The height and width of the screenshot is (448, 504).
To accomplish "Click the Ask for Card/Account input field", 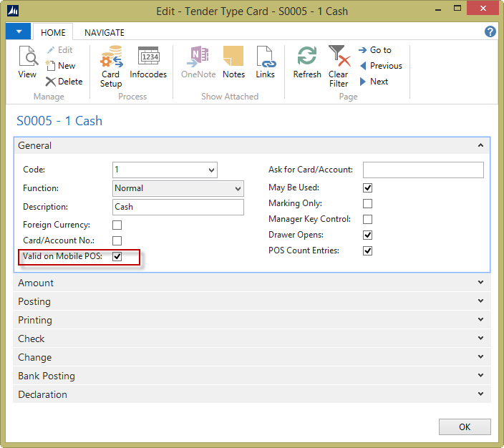I will (423, 170).
